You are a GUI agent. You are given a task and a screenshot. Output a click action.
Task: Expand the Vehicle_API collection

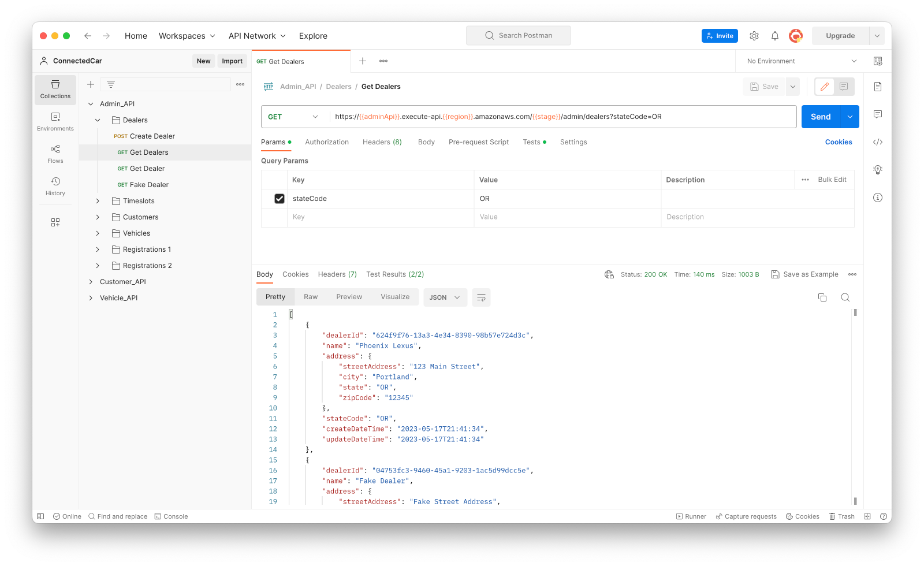point(91,298)
